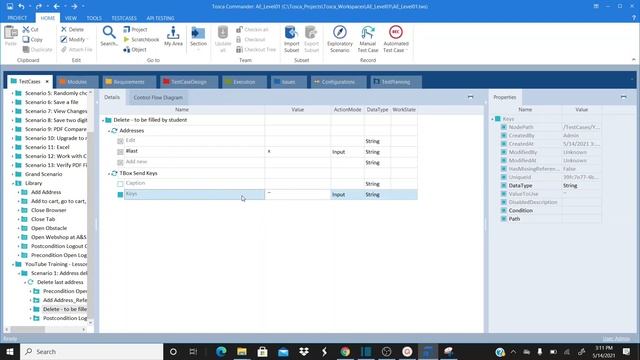Open the Scratchbook
This screenshot has width=640, height=360.
point(141,40)
